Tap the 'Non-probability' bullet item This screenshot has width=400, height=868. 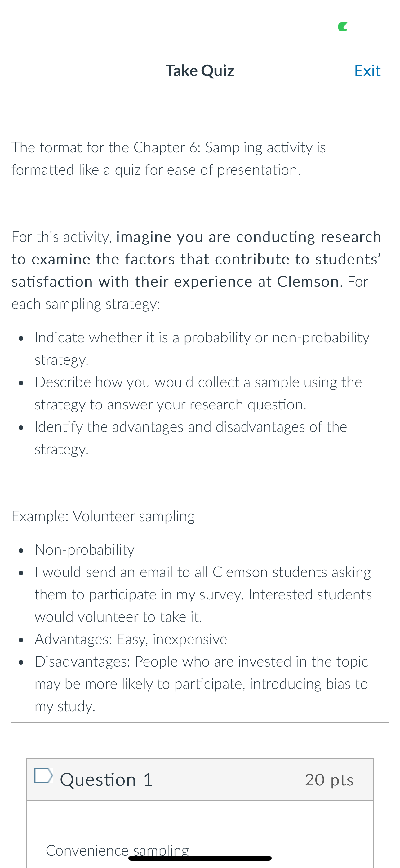point(85,549)
